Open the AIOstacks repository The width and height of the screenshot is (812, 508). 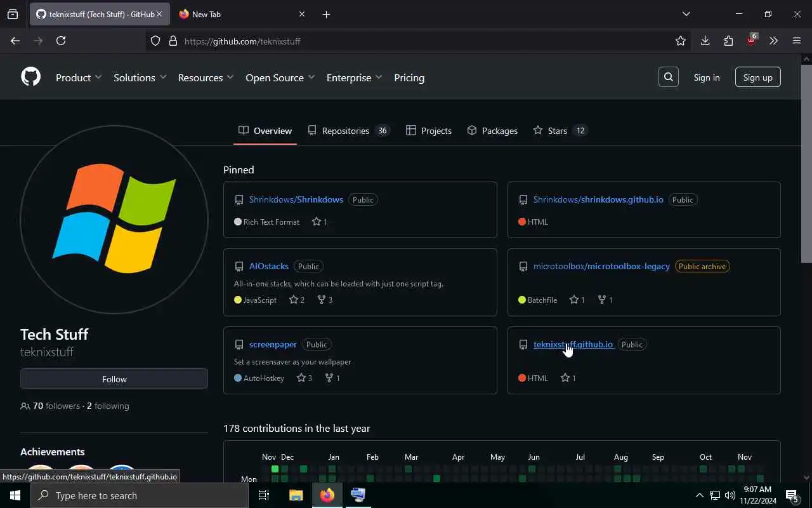pyautogui.click(x=269, y=266)
